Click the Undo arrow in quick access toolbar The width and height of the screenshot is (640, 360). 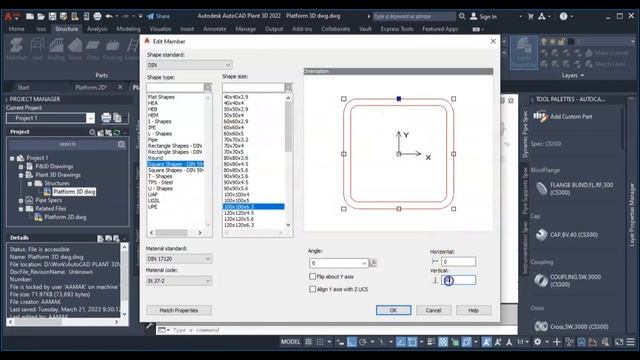[x=109, y=16]
